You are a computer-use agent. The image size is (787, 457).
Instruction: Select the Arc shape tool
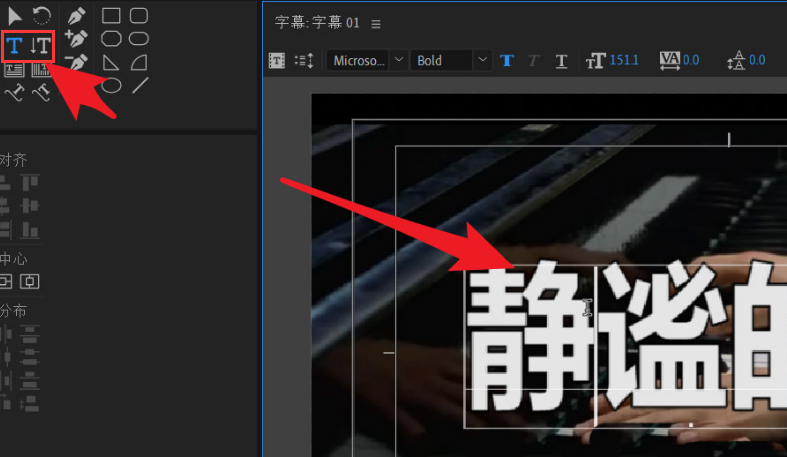tap(139, 63)
